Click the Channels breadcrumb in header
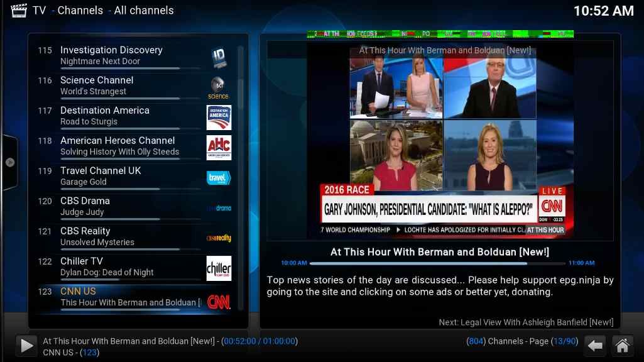This screenshot has height=362, width=644. click(80, 10)
